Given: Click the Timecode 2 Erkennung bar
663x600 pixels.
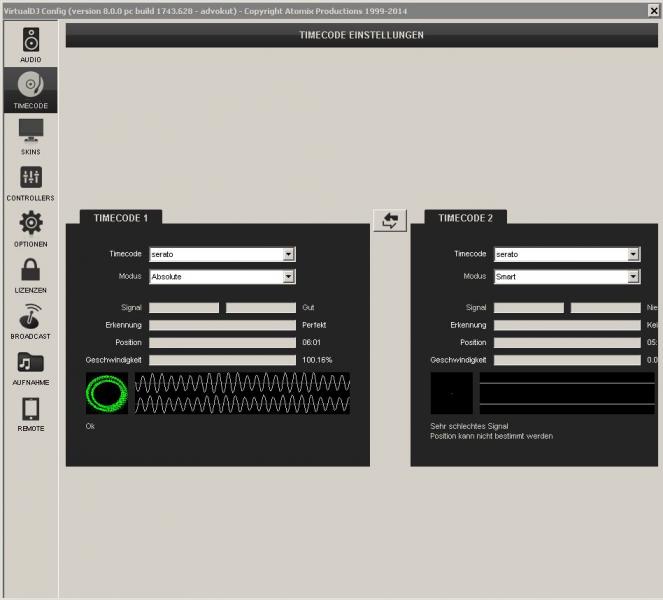Looking at the screenshot, I should [x=567, y=325].
